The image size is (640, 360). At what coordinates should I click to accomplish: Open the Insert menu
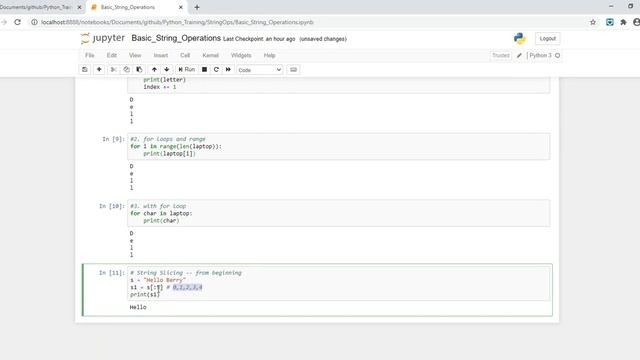coord(161,56)
